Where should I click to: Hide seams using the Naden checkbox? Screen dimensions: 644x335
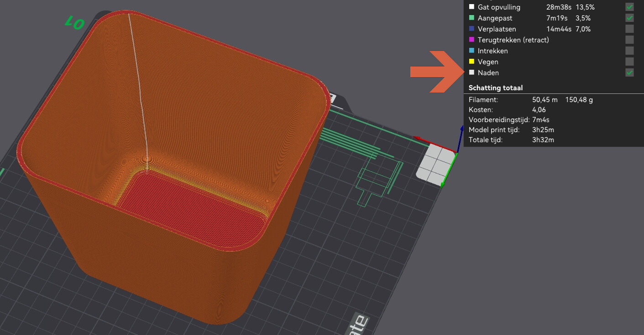click(x=629, y=73)
